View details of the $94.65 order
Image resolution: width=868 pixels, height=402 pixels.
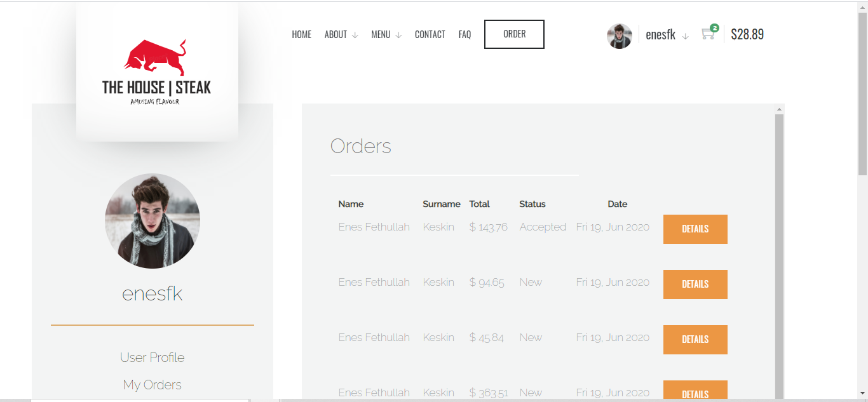(x=695, y=285)
